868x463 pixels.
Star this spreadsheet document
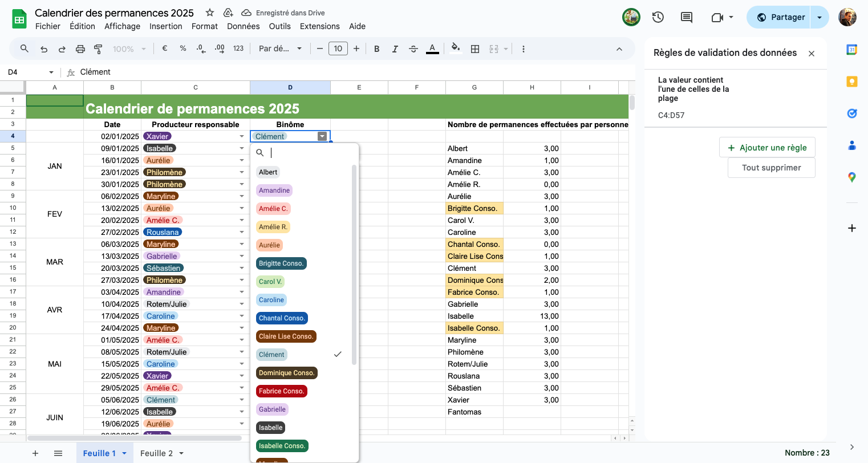210,13
